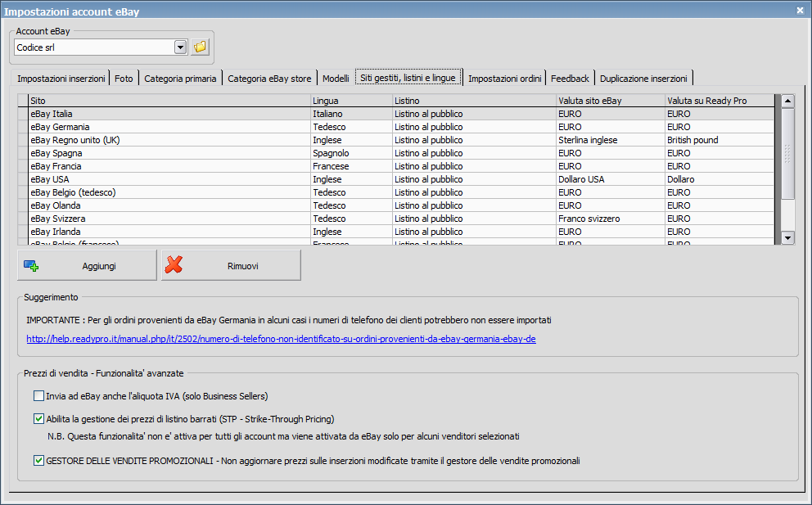The height and width of the screenshot is (505, 812).
Task: Open the help.readypro.it manual link
Action: (282, 339)
